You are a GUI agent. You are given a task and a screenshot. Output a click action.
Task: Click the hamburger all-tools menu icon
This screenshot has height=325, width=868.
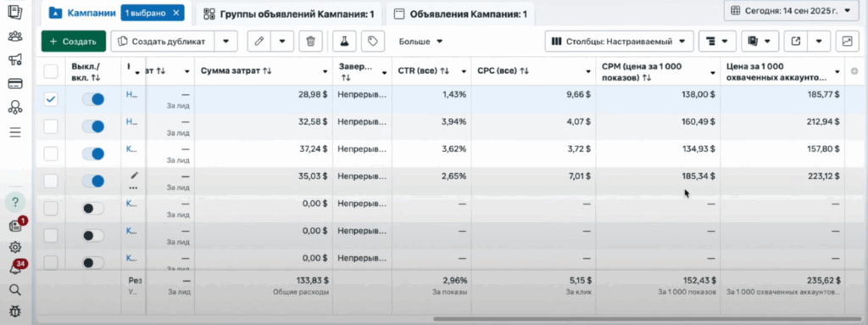(15, 132)
